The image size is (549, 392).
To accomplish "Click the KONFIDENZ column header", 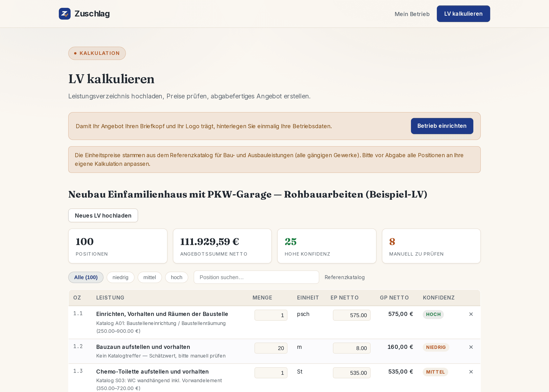I will click(x=439, y=298).
